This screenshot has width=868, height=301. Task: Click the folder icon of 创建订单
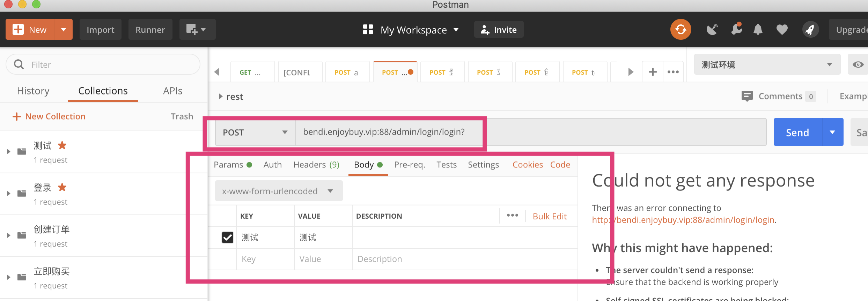pyautogui.click(x=22, y=235)
